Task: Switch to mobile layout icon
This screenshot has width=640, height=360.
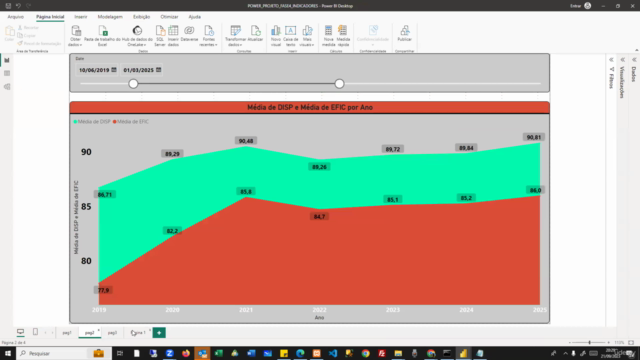Action: coord(35,332)
